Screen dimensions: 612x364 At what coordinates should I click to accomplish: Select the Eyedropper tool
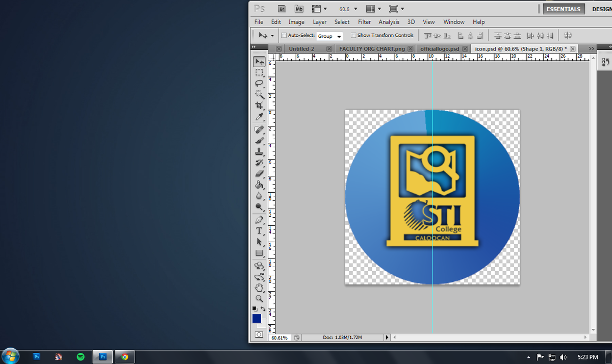click(x=260, y=117)
